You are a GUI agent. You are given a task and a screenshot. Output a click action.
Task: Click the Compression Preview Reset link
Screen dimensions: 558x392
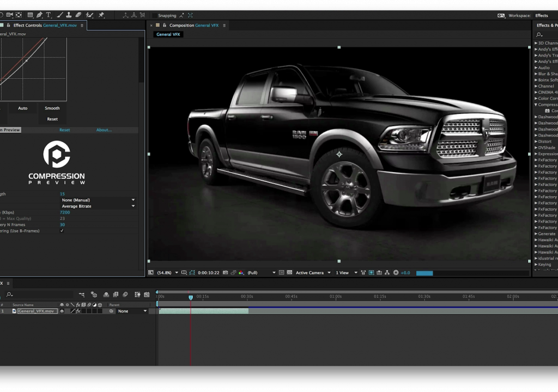click(x=65, y=130)
